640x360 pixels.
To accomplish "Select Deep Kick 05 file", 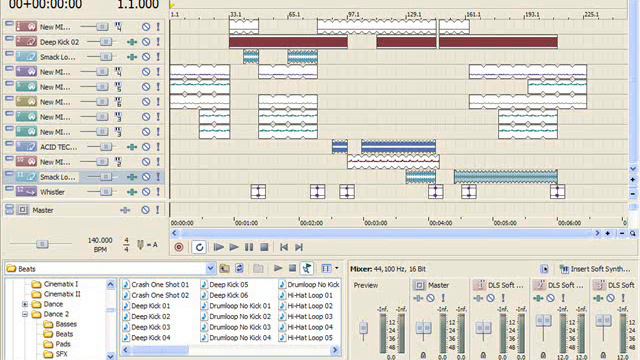I will (x=229, y=284).
